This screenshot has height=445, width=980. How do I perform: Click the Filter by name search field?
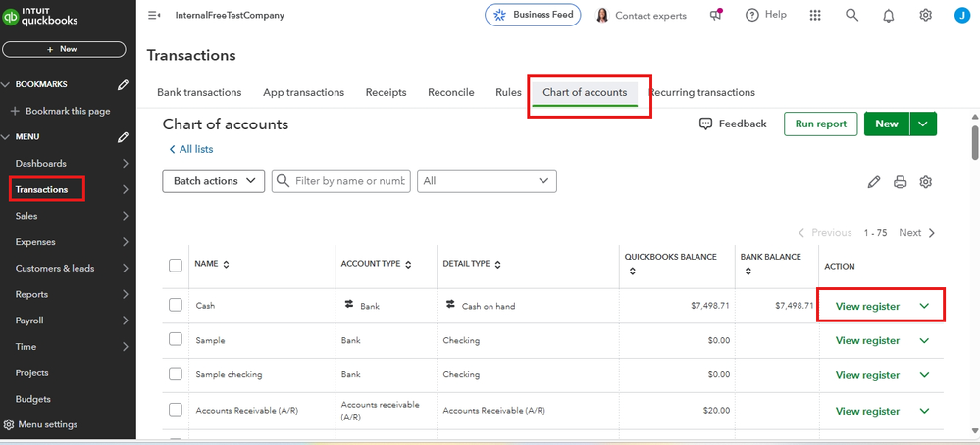[350, 181]
